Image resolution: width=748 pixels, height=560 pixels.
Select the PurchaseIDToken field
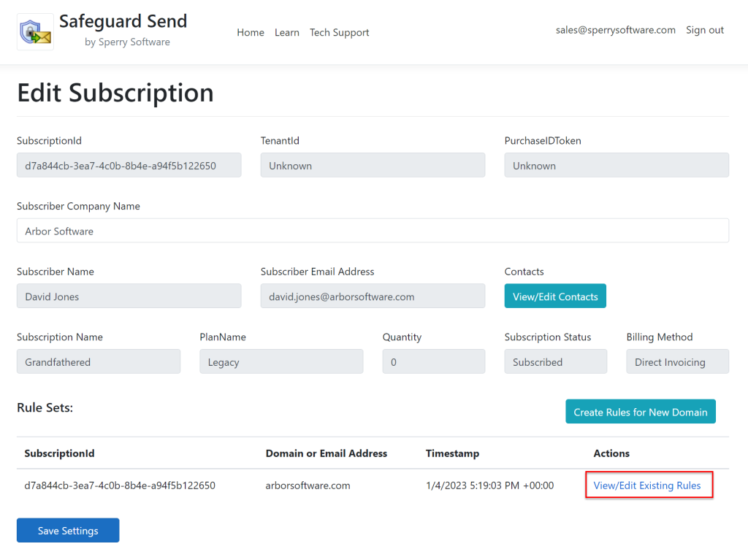pyautogui.click(x=617, y=165)
